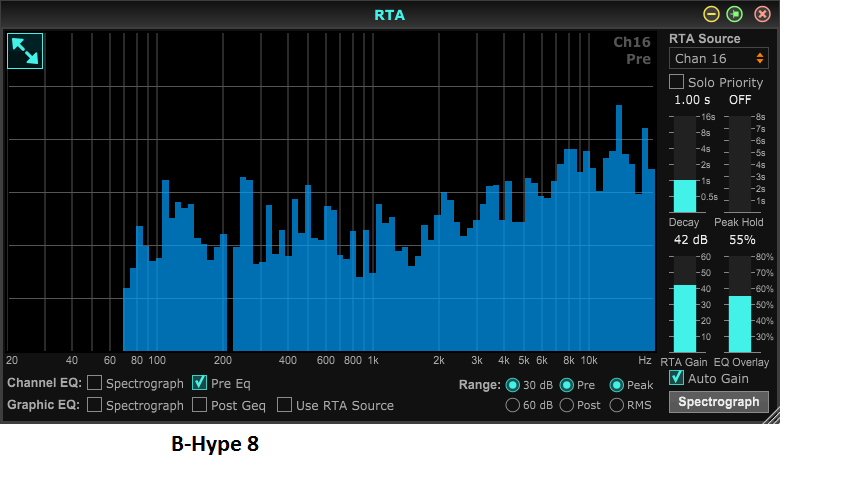
Task: Click the RTA title bar text
Action: (390, 15)
